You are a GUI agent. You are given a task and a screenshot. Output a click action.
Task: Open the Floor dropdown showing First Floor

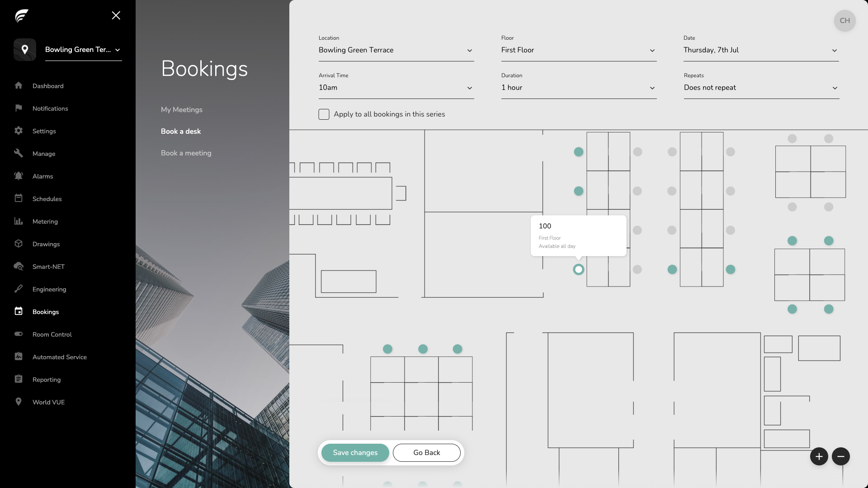(579, 50)
